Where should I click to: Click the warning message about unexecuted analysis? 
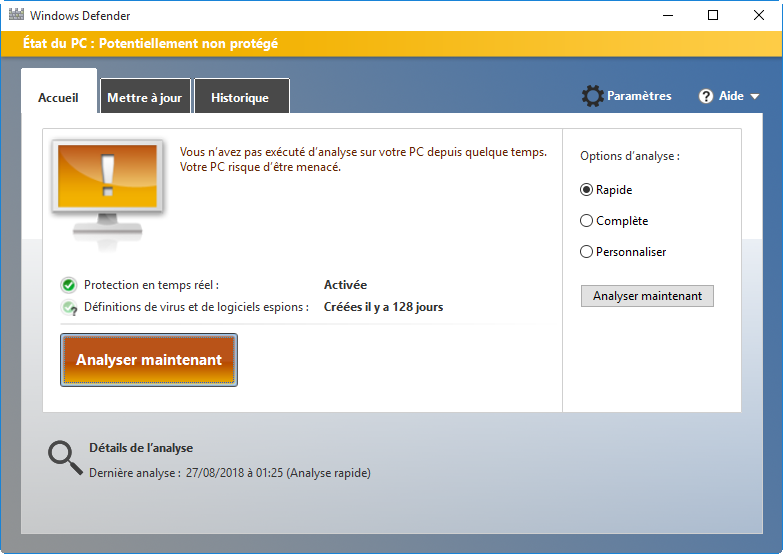coord(363,159)
